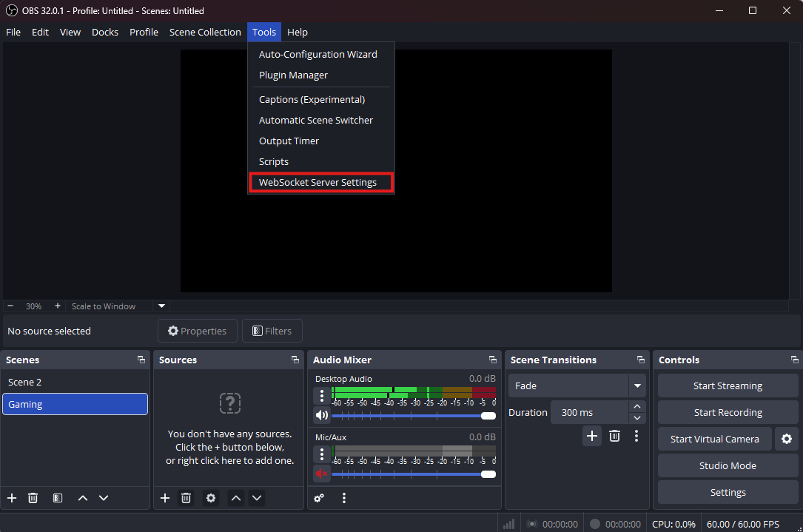Screen dimensions: 803x532
Task: Unmute the Mic/Aux audio source
Action: [x=321, y=474]
